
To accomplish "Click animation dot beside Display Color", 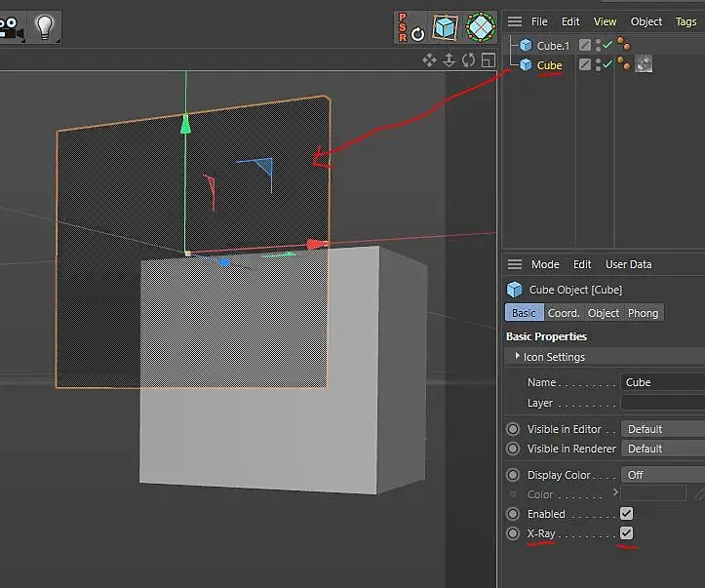I will [x=513, y=475].
